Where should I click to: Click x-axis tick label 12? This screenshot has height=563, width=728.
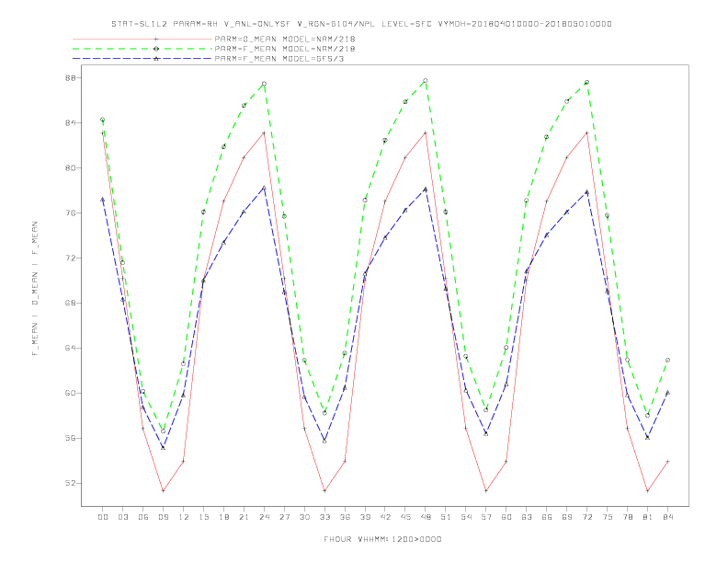[184, 517]
